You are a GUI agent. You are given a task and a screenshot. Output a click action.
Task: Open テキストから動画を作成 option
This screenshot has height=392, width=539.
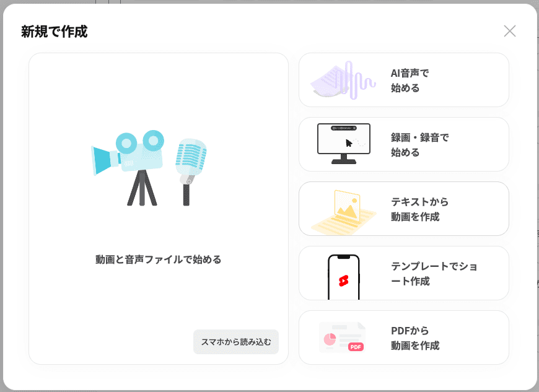click(x=419, y=209)
